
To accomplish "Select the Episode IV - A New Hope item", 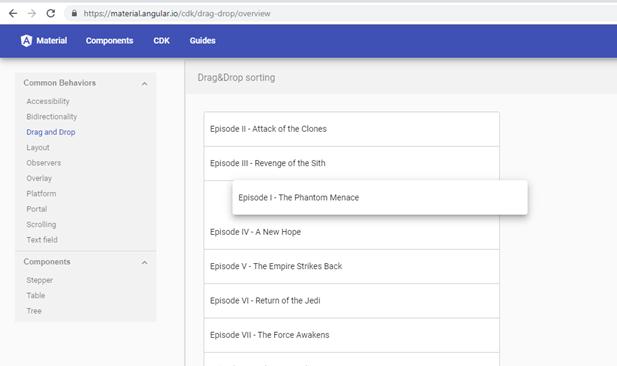I will click(x=352, y=232).
